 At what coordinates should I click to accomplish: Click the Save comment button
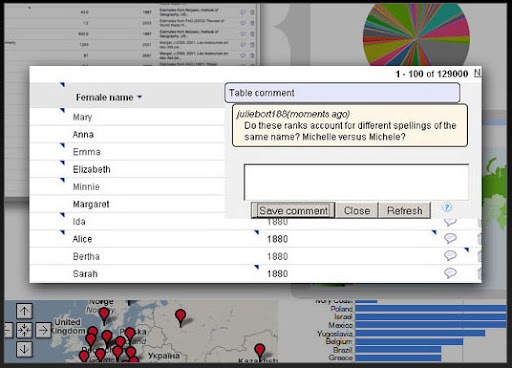coord(293,210)
